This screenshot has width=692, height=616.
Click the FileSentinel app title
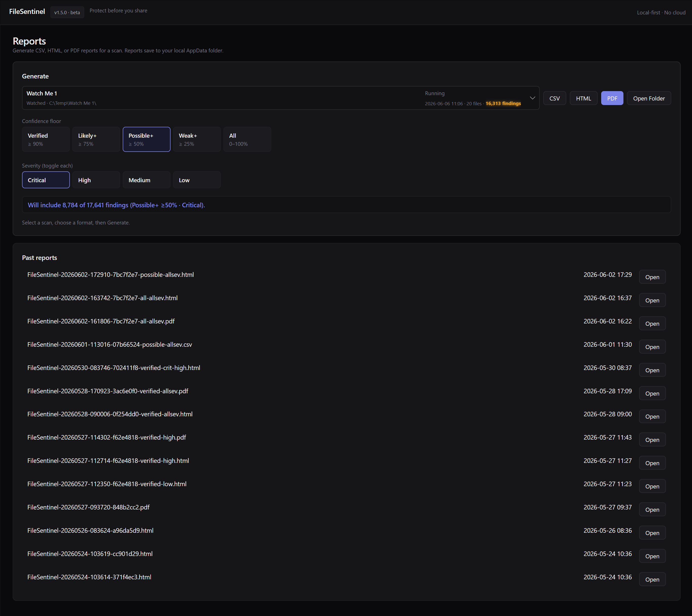pos(27,11)
